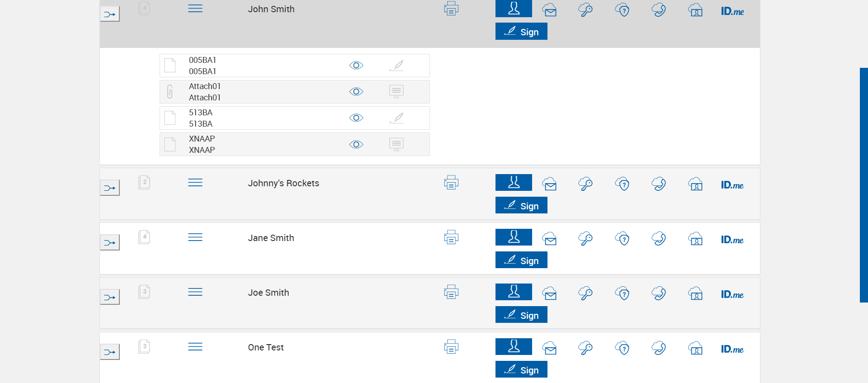
Task: Click the phone cloud icon for Johnny's Rockets
Action: pos(659,184)
